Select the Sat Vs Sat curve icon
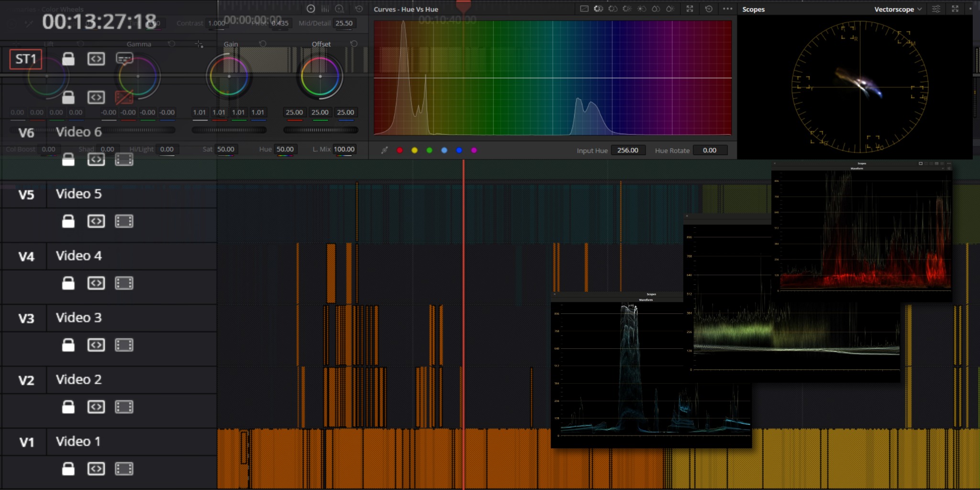The image size is (980, 490). (x=656, y=9)
